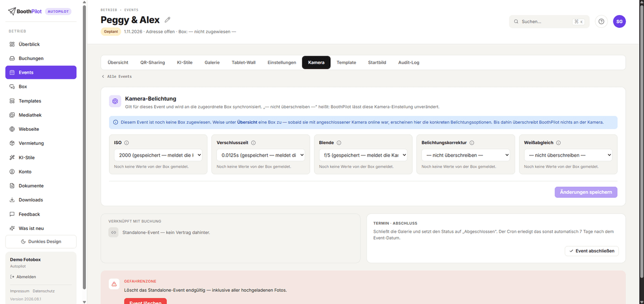Screen dimensions: 644x304
Task: Click the Mediathek image icon
Action: (x=12, y=115)
